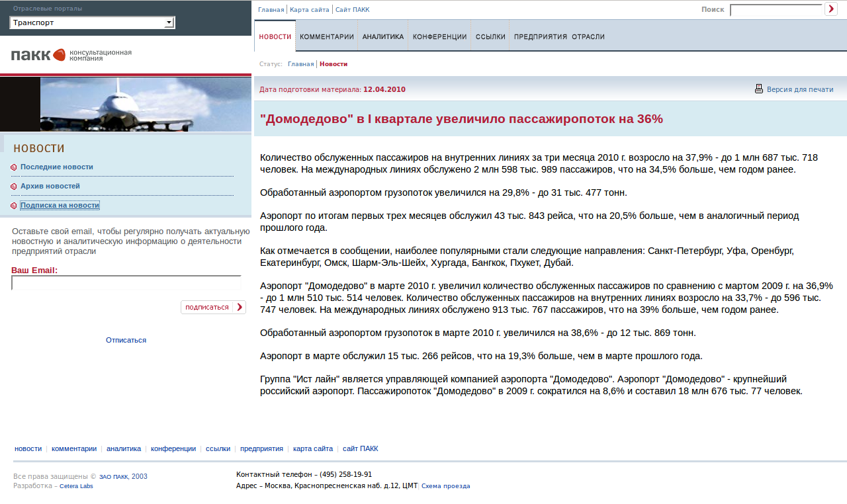Click the Отписаться link
This screenshot has height=504, width=847.
click(x=125, y=339)
